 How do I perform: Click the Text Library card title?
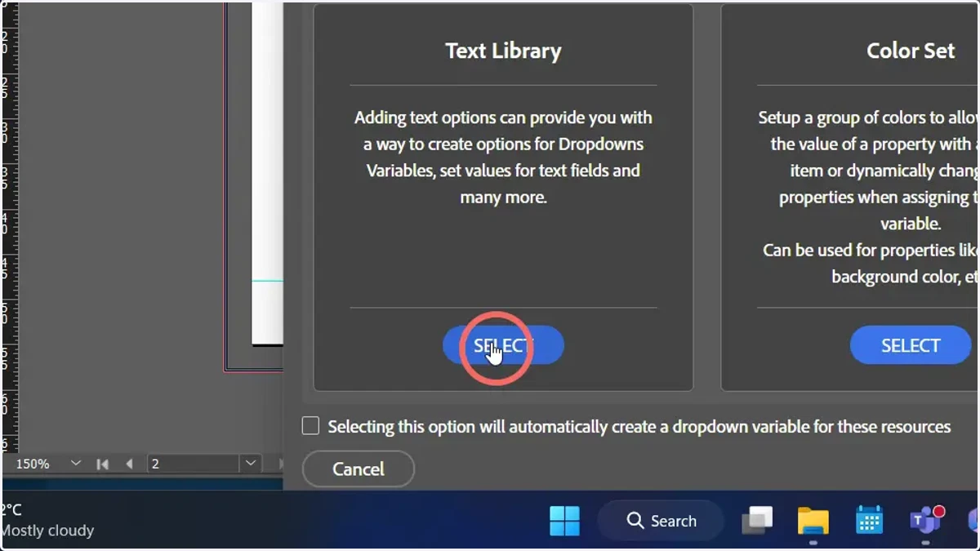[503, 51]
